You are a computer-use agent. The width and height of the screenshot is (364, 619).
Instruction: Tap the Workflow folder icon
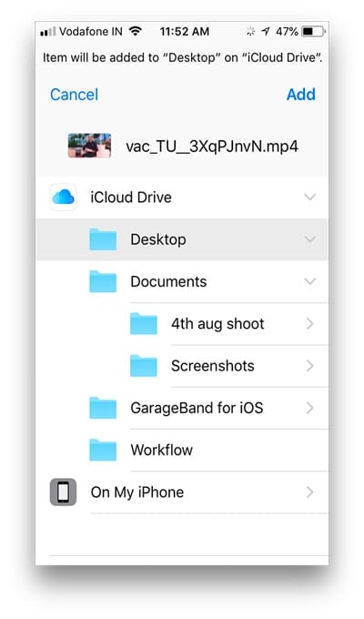point(103,450)
